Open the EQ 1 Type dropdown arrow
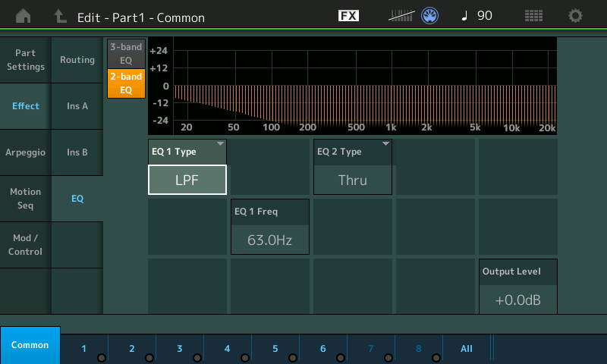607x364 pixels. pyautogui.click(x=220, y=144)
